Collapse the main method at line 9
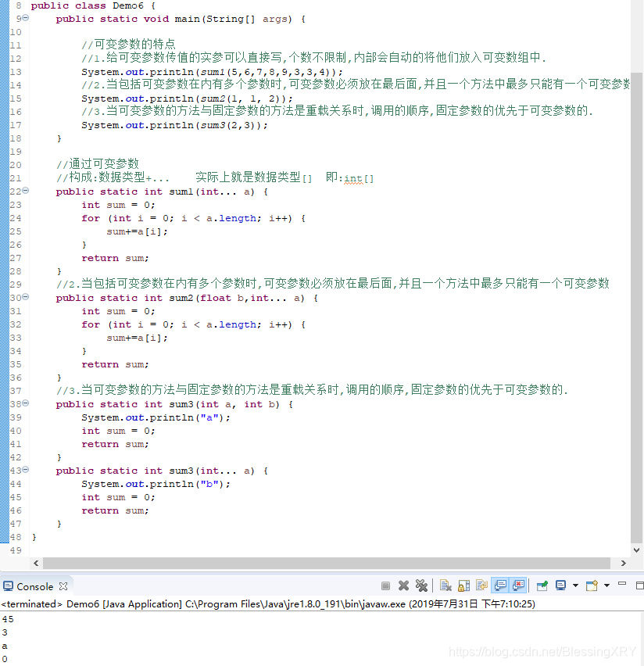644x666 pixels. point(26,18)
